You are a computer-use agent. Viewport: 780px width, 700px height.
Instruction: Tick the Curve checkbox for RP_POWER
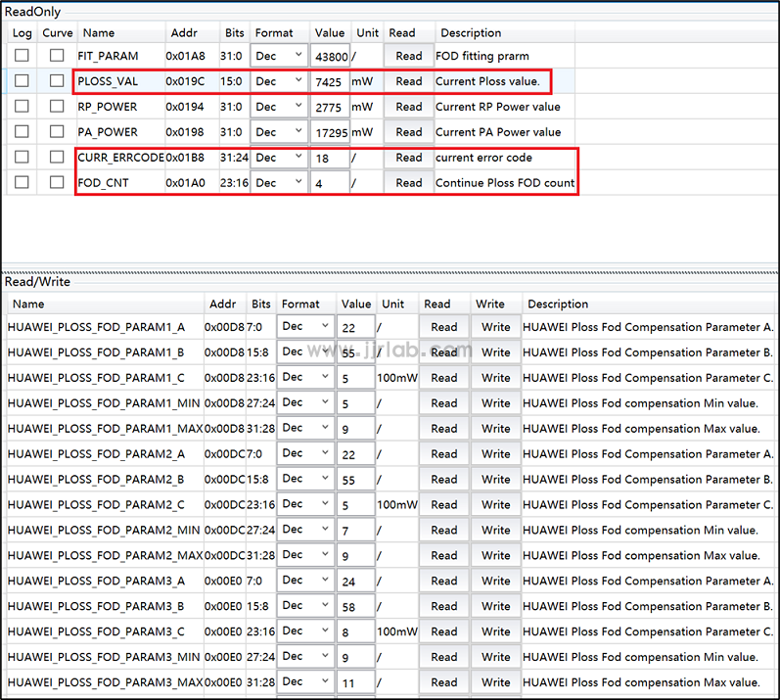click(57, 106)
